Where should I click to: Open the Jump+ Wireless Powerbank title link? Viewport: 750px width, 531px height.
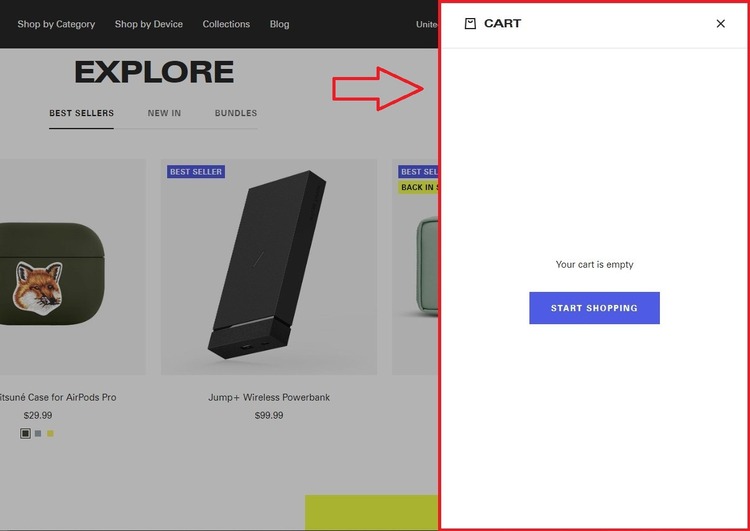(268, 397)
